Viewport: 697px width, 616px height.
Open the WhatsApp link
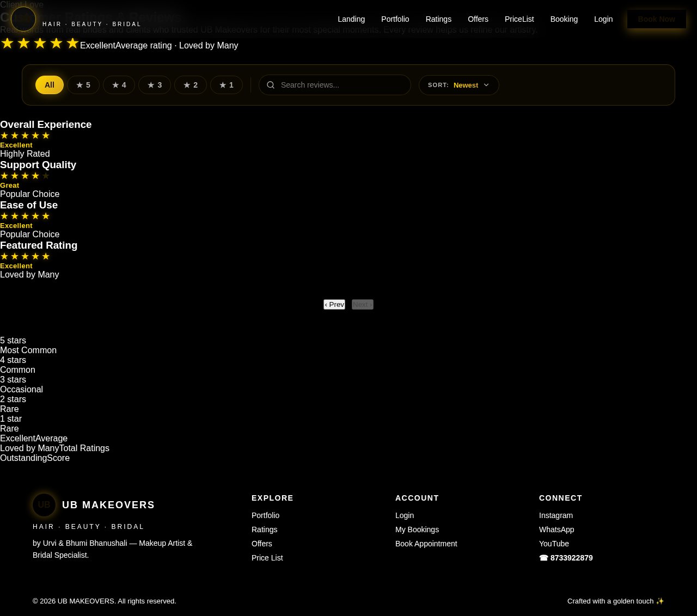tap(557, 529)
